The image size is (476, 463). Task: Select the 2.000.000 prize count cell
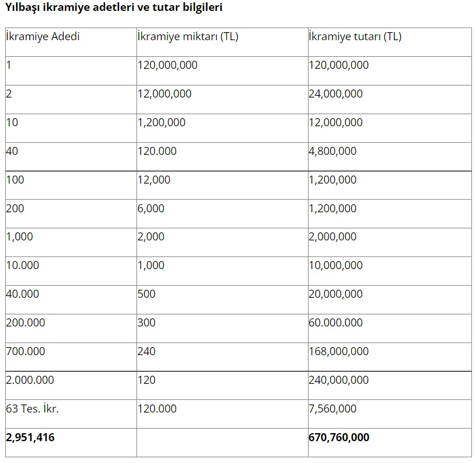pos(30,380)
